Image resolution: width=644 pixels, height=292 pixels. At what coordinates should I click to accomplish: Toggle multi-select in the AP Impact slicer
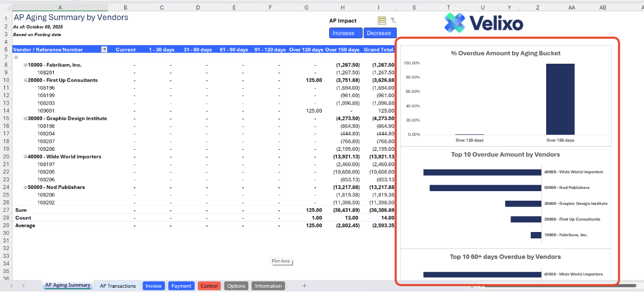[x=382, y=21]
